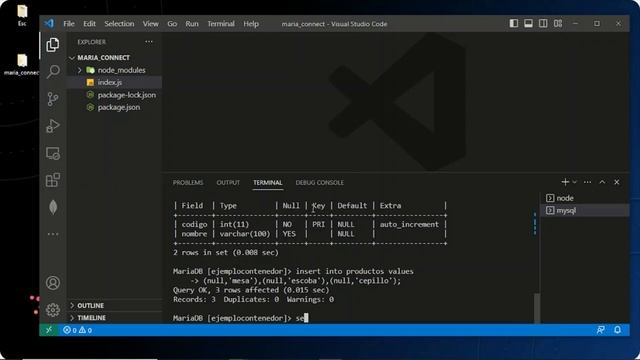Image resolution: width=640 pixels, height=360 pixels.
Task: Open the Edit menu
Action: [x=89, y=24]
